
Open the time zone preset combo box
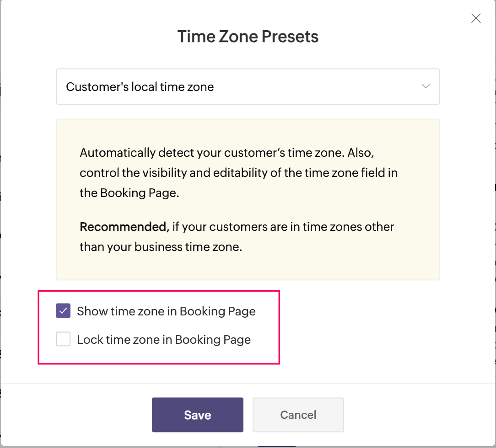click(248, 87)
